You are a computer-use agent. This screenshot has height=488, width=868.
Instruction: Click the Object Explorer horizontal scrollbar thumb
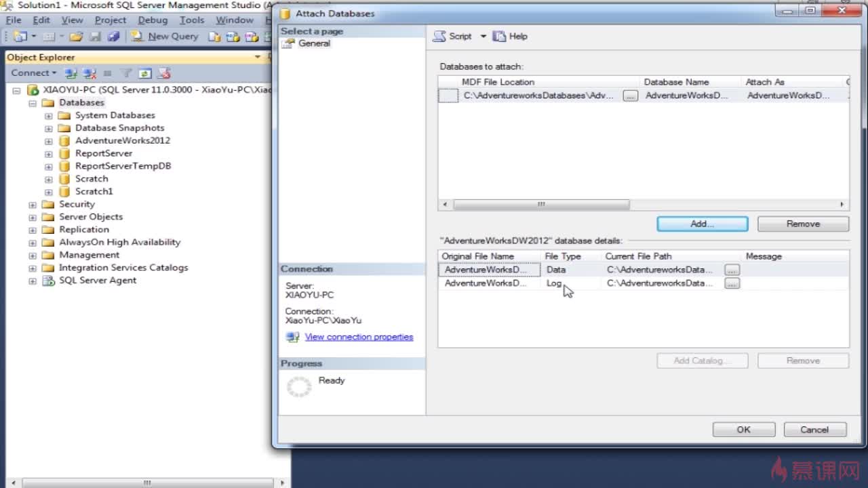tap(147, 483)
